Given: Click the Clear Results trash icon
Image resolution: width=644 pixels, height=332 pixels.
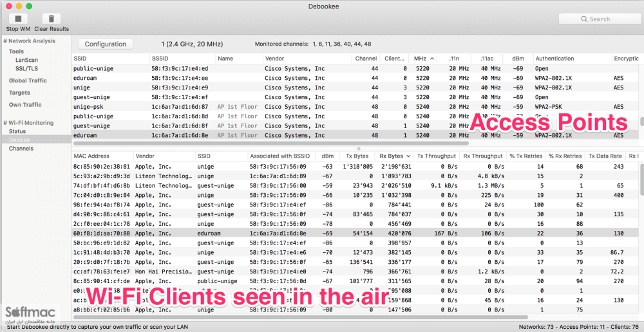Looking at the screenshot, I should point(52,19).
